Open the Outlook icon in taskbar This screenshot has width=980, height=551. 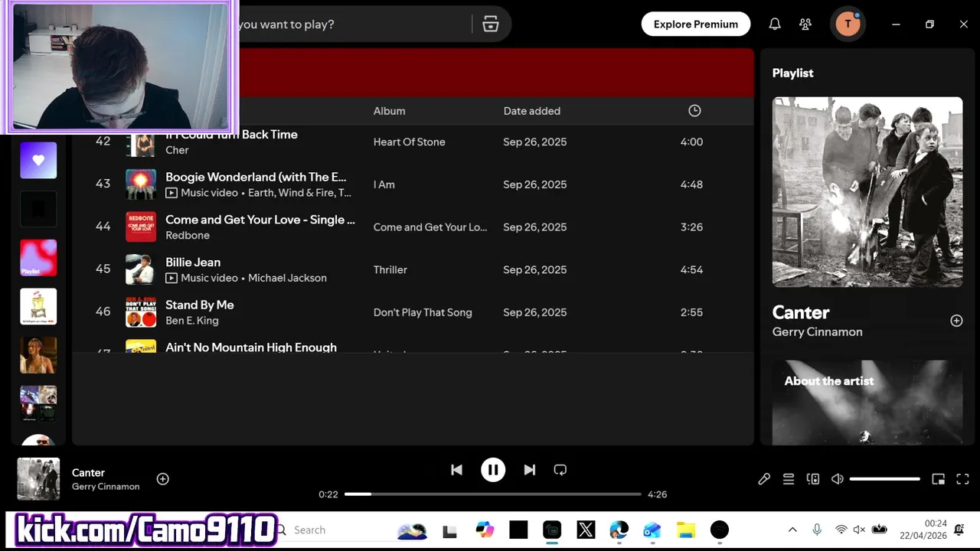pos(652,530)
